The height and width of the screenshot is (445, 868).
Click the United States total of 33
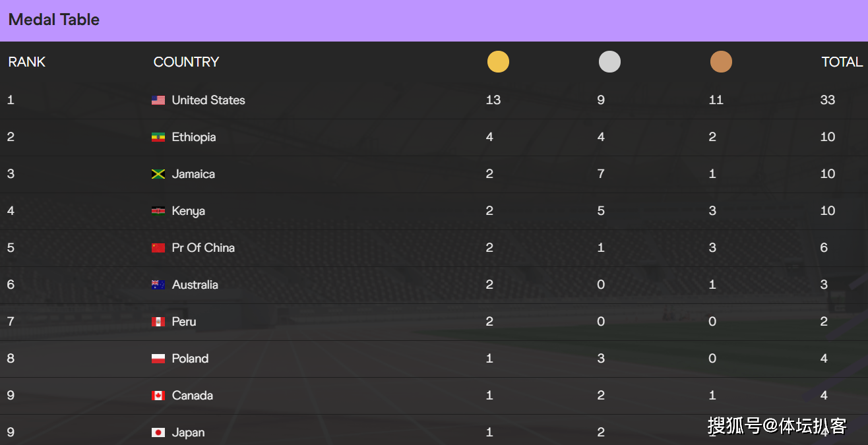tap(828, 100)
